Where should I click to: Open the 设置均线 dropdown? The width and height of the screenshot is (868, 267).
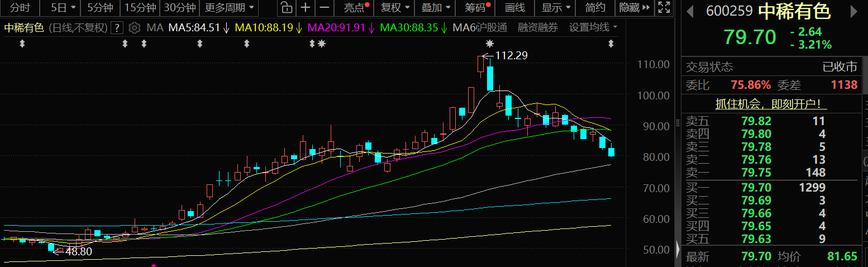click(x=593, y=27)
